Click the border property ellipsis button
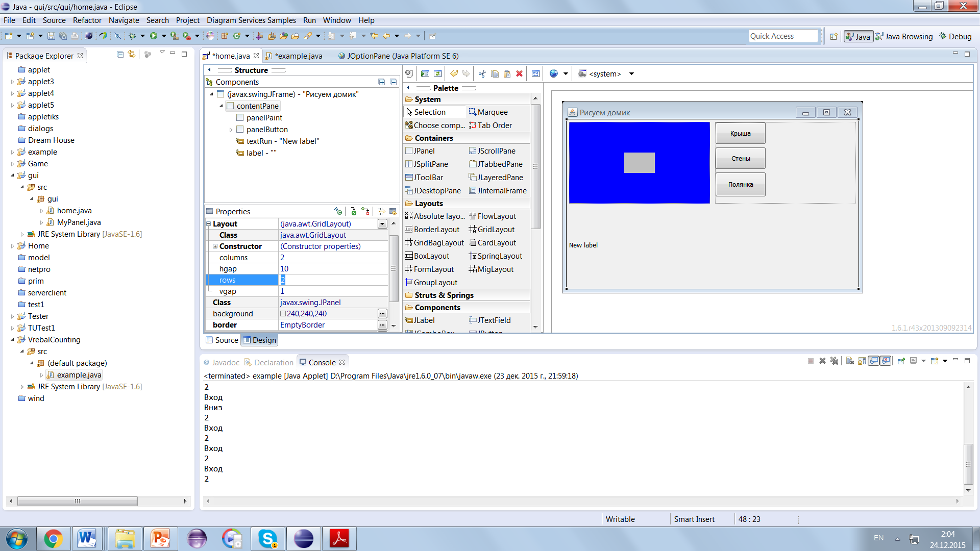Image resolution: width=980 pixels, height=551 pixels. [382, 325]
